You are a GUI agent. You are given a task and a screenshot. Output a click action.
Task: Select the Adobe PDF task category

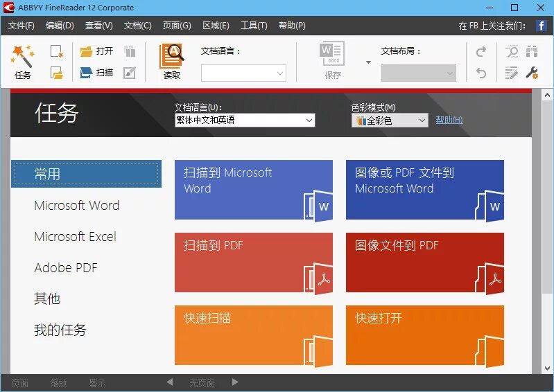tap(66, 268)
